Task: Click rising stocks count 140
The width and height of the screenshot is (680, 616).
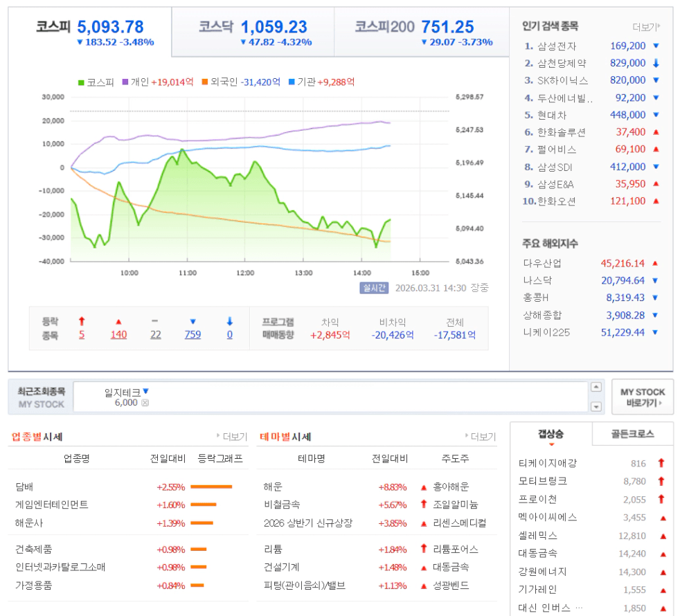Action: pos(118,335)
